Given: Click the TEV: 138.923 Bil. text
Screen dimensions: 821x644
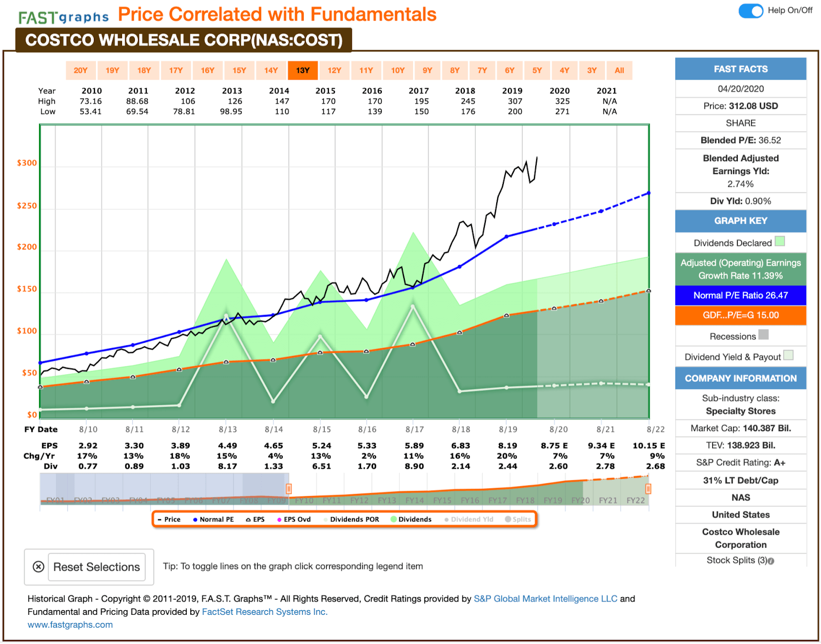Looking at the screenshot, I should coord(740,445).
